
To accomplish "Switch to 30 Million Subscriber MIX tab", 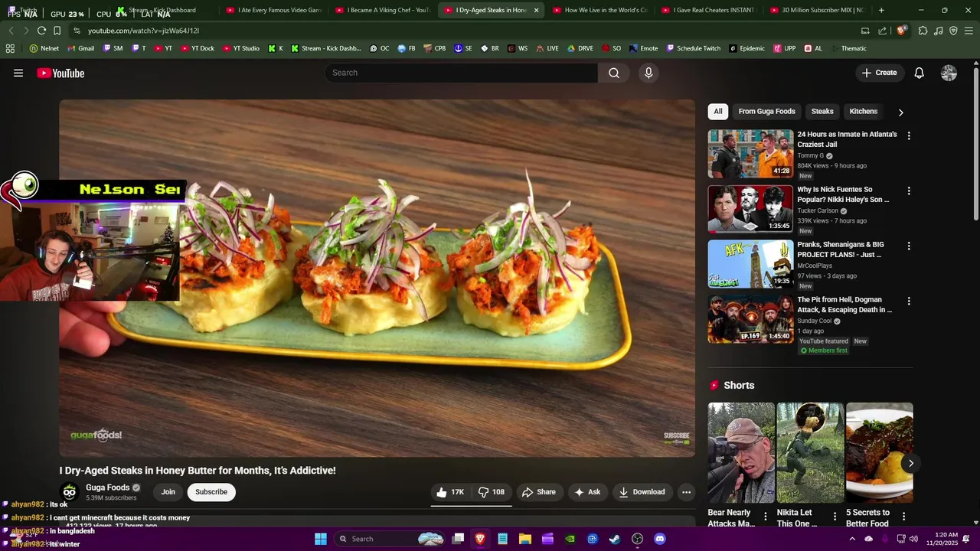I will click(818, 10).
